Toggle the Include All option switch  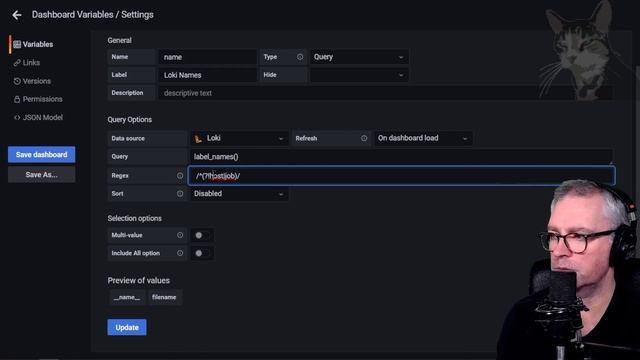point(202,253)
